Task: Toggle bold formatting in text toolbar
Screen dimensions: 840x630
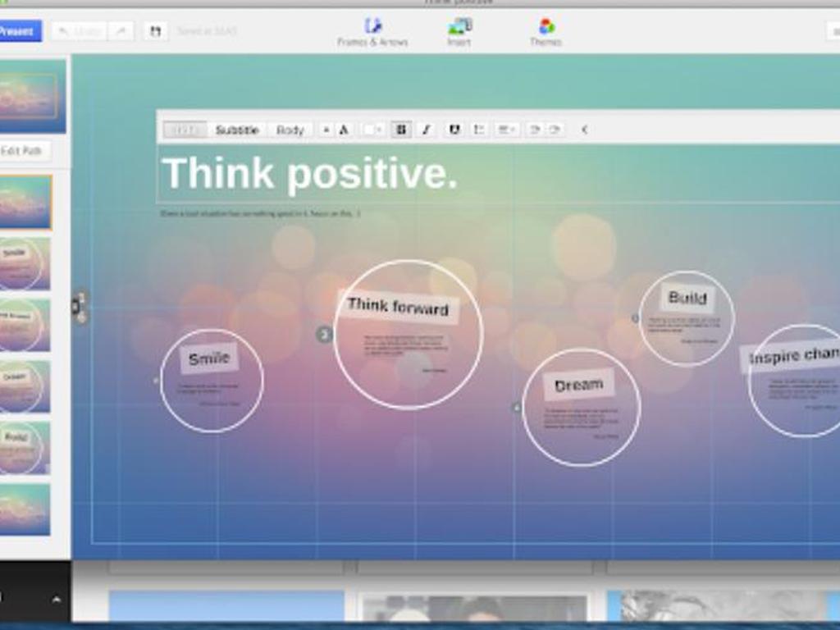Action: 401,130
